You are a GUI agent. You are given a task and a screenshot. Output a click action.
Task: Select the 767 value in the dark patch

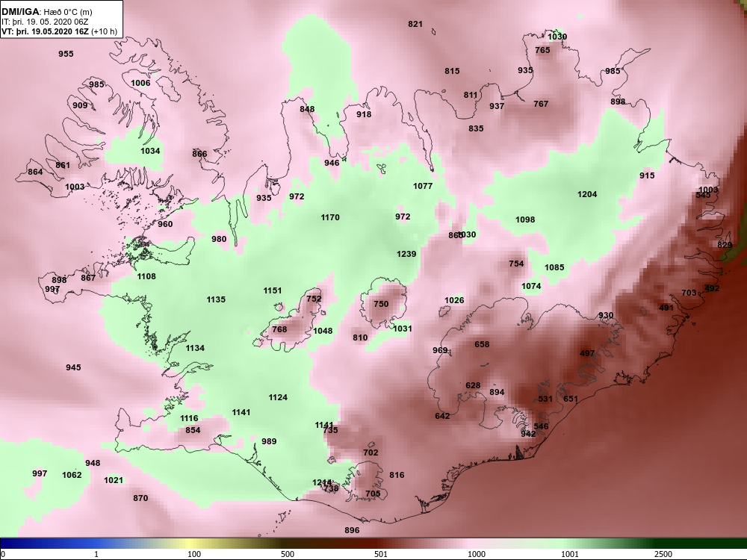(x=541, y=104)
